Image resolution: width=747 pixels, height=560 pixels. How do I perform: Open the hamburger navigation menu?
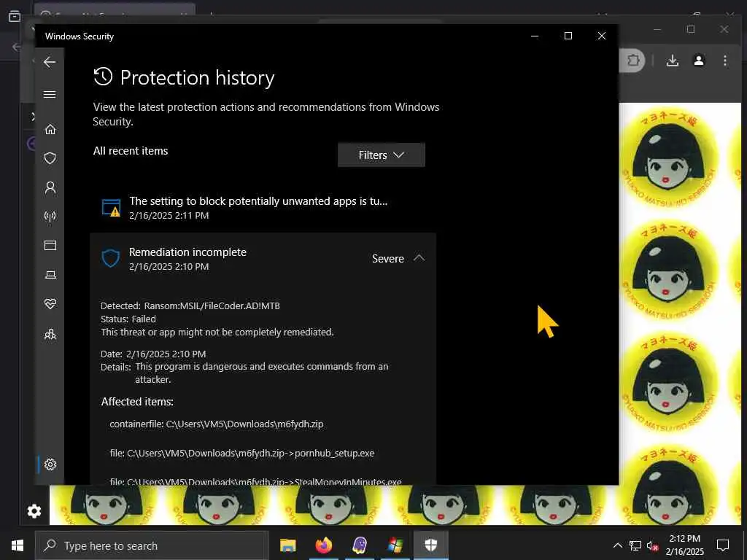tap(50, 94)
